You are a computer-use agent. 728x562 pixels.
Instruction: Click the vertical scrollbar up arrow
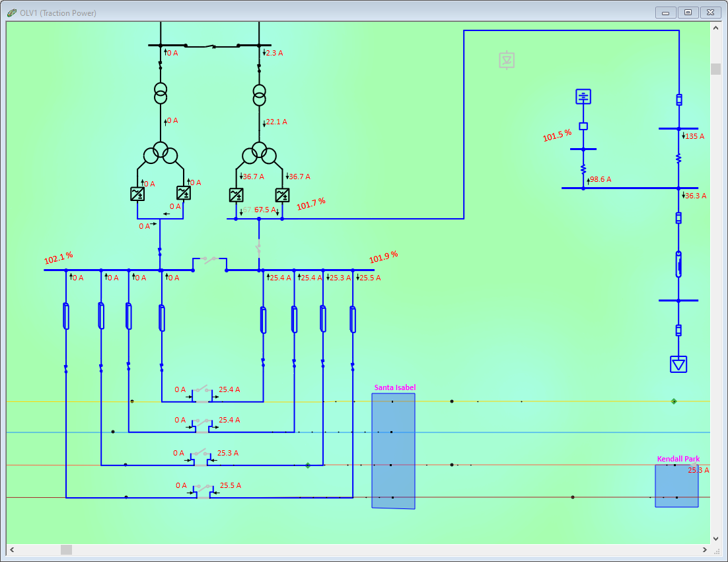[x=715, y=27]
